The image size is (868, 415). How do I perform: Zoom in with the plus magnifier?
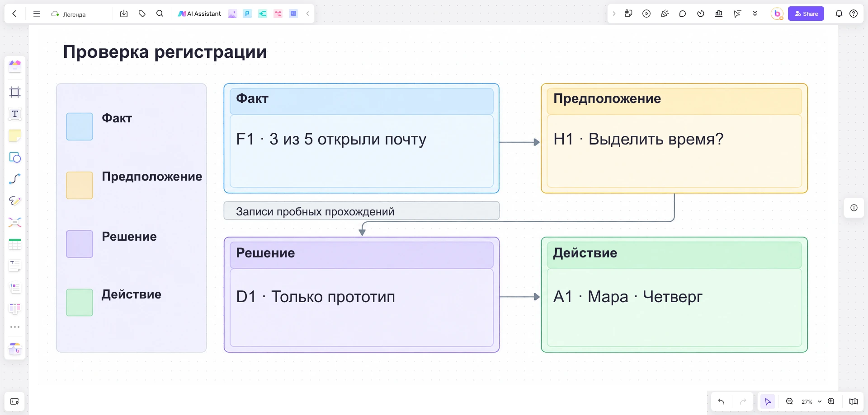(831, 401)
